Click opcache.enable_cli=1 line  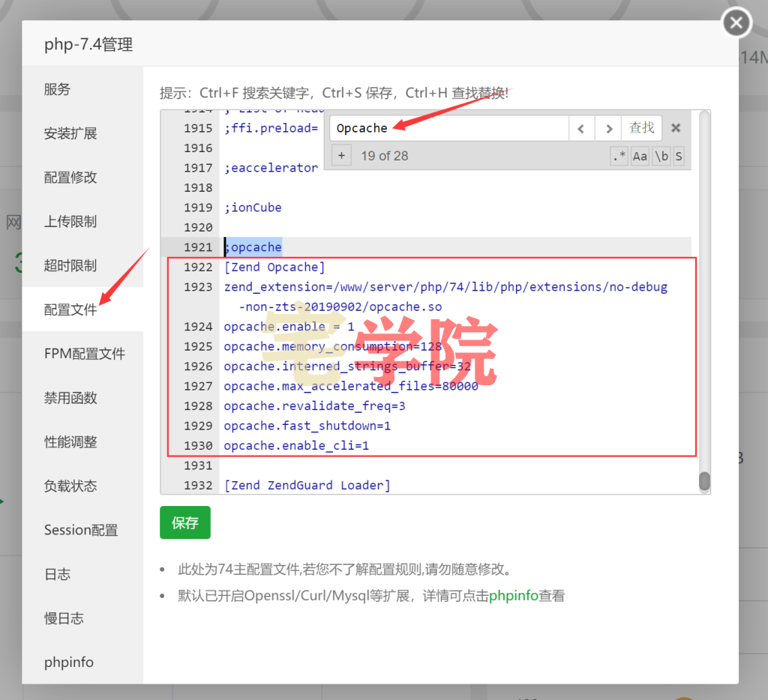[296, 445]
